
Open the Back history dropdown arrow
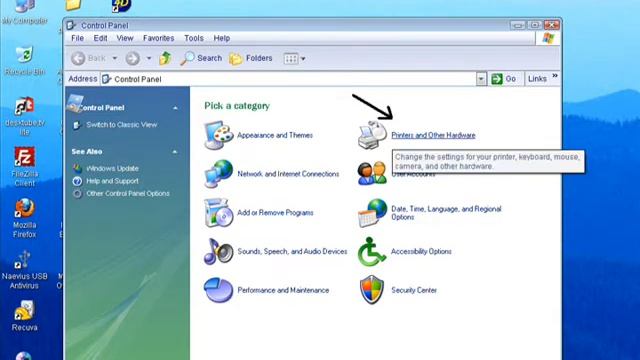coord(115,58)
